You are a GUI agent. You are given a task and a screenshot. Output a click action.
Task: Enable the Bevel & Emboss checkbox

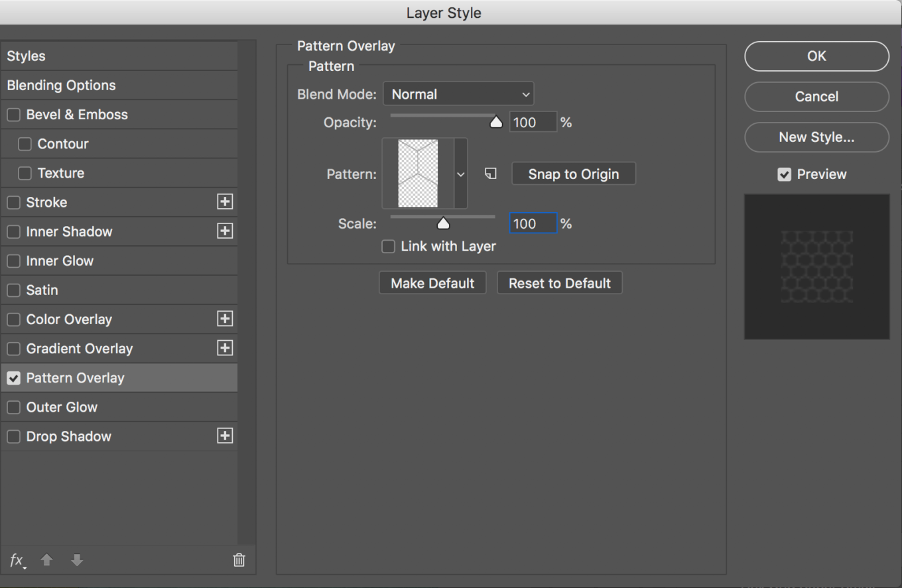pyautogui.click(x=14, y=115)
